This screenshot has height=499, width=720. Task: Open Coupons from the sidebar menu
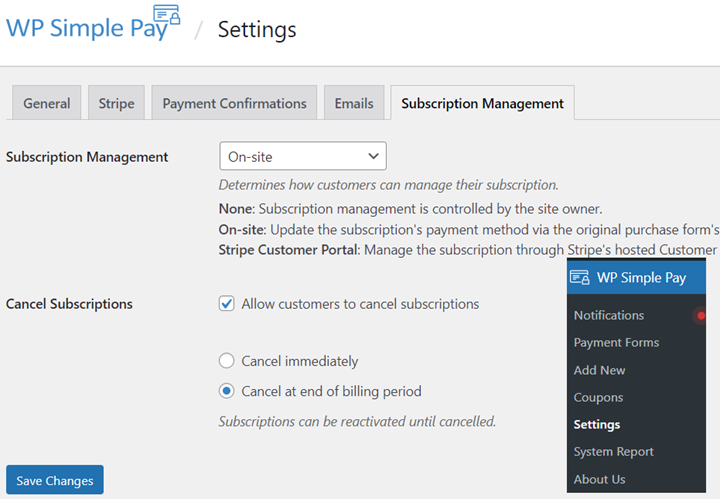coord(598,397)
